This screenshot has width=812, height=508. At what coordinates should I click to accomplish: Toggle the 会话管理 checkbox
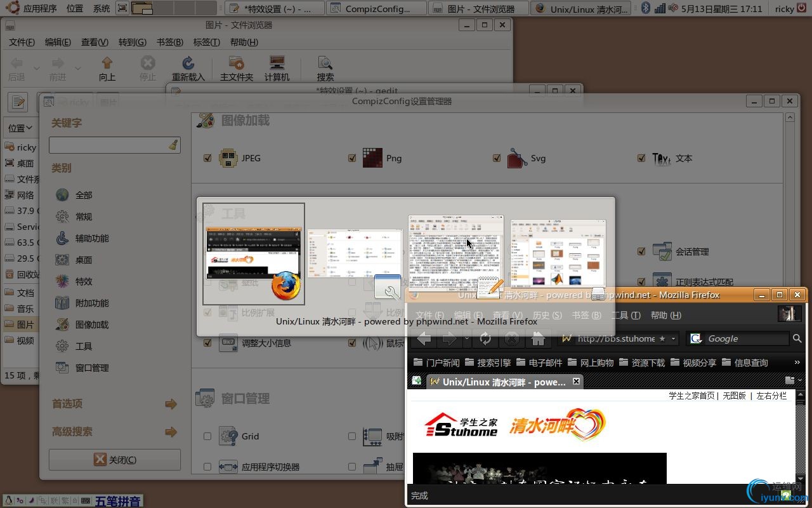tap(641, 251)
